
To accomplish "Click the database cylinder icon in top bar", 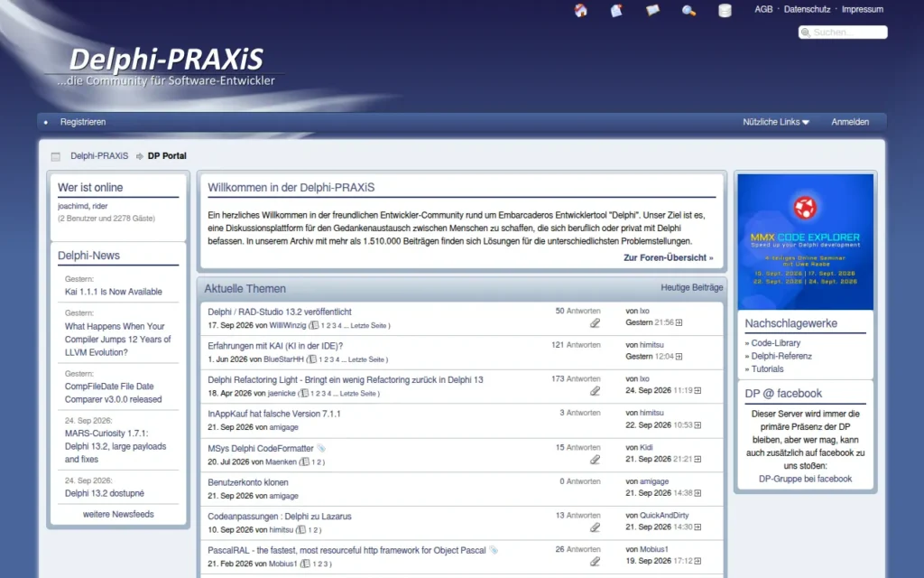I will 725,10.
